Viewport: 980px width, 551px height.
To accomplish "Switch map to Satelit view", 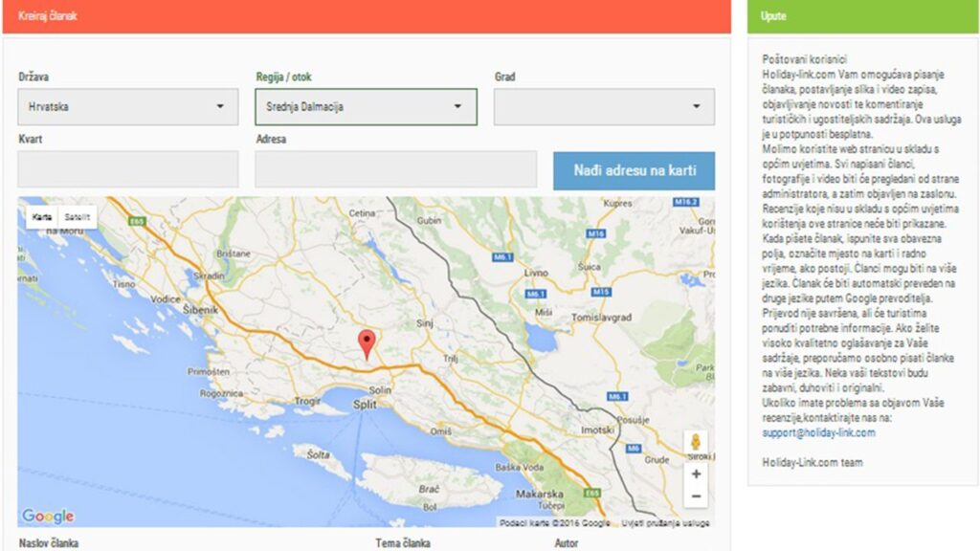I will click(x=78, y=217).
